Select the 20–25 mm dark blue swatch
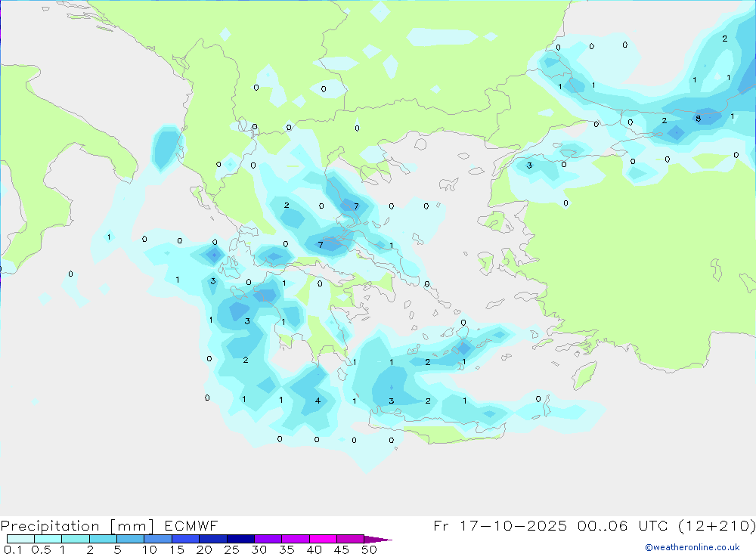This screenshot has width=756, height=554. 213,539
